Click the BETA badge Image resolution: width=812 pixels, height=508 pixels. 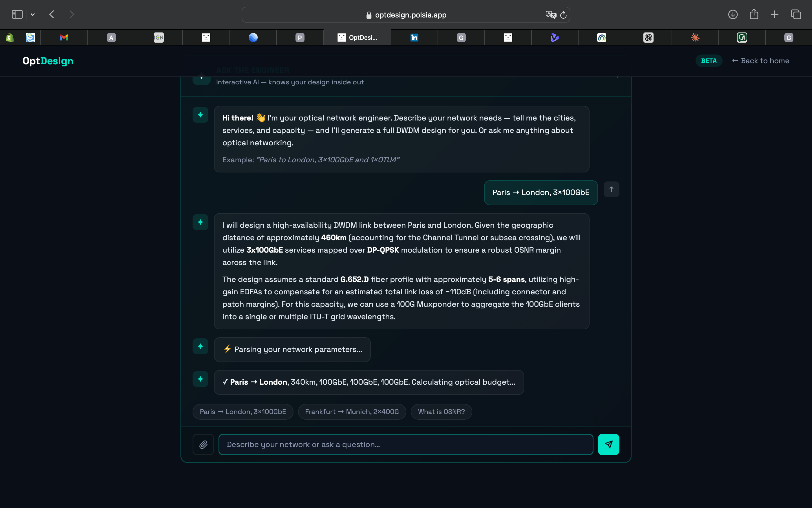[709, 61]
